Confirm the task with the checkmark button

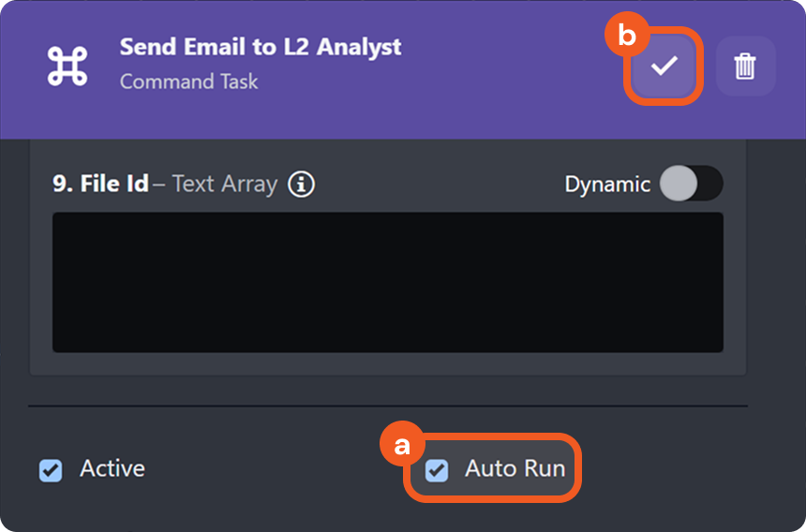pyautogui.click(x=664, y=66)
